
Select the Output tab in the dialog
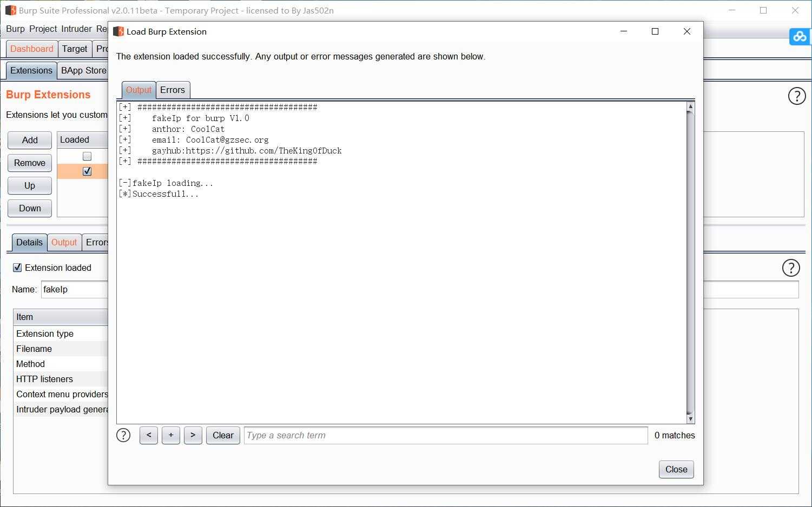[138, 90]
